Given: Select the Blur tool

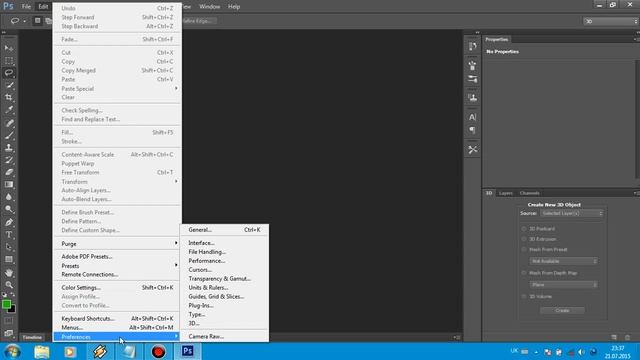Looking at the screenshot, I should point(9,197).
